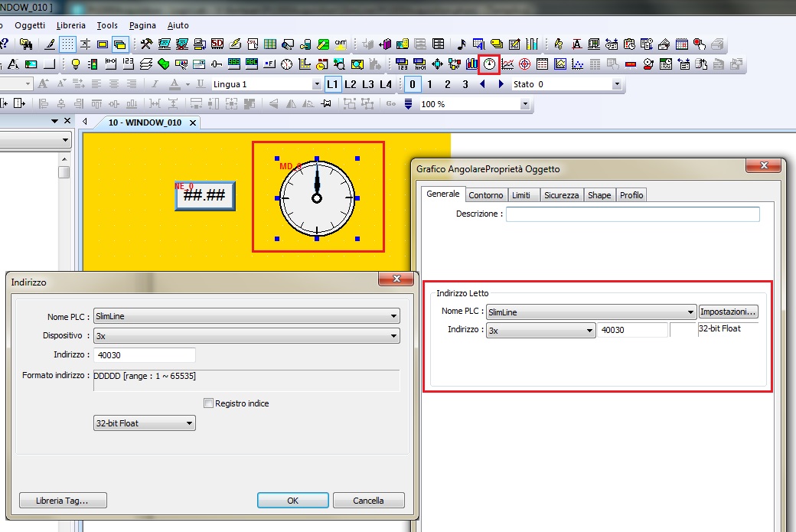Click the music note sound icon
This screenshot has width=796, height=532.
(x=462, y=44)
